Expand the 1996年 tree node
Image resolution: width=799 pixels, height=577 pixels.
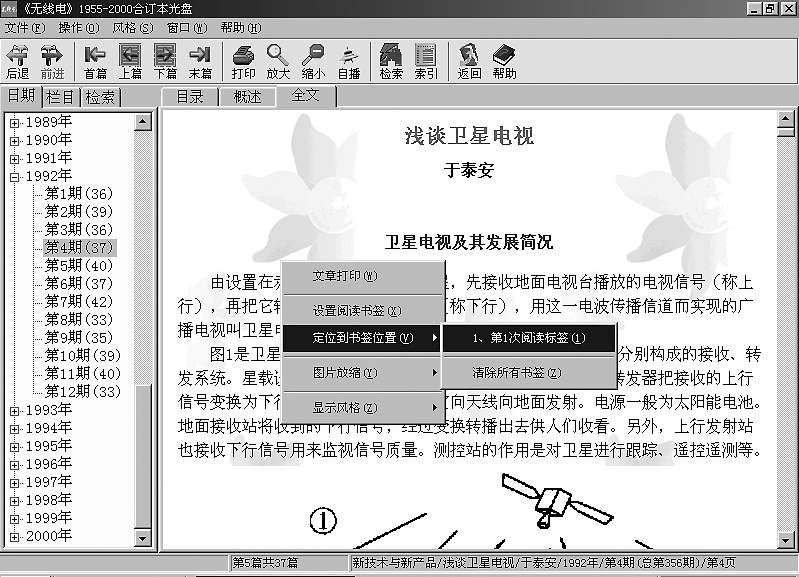pyautogui.click(x=14, y=465)
